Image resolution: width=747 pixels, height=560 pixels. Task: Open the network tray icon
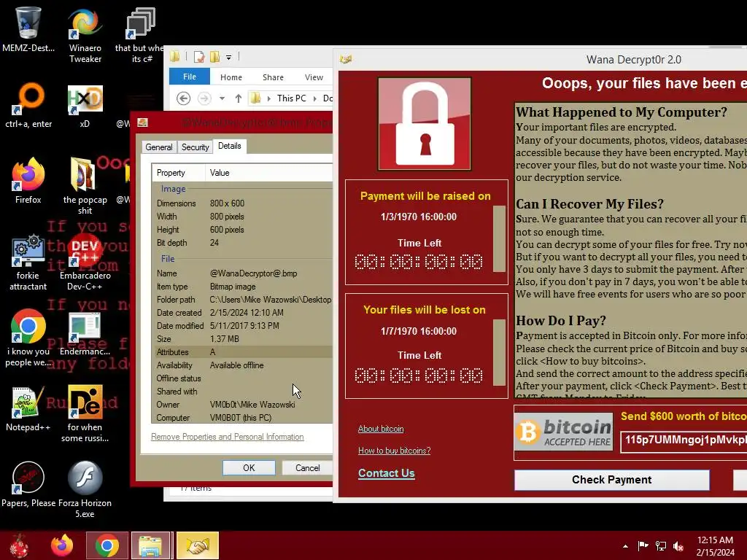(x=661, y=545)
